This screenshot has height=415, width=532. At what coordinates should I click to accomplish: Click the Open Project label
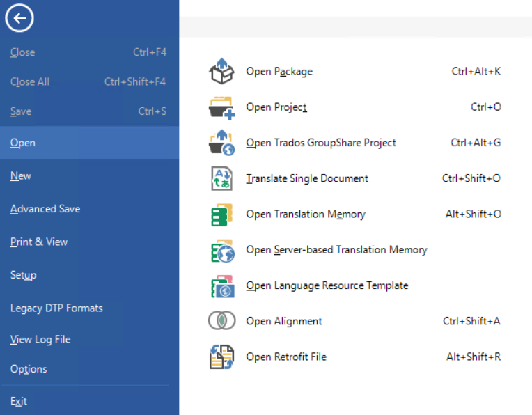[x=276, y=107]
